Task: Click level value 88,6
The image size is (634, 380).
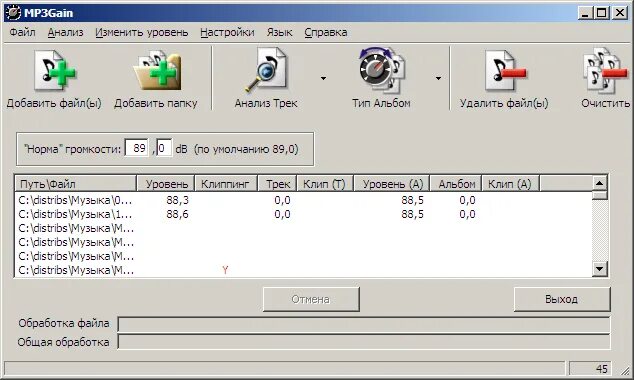Action: tap(177, 214)
